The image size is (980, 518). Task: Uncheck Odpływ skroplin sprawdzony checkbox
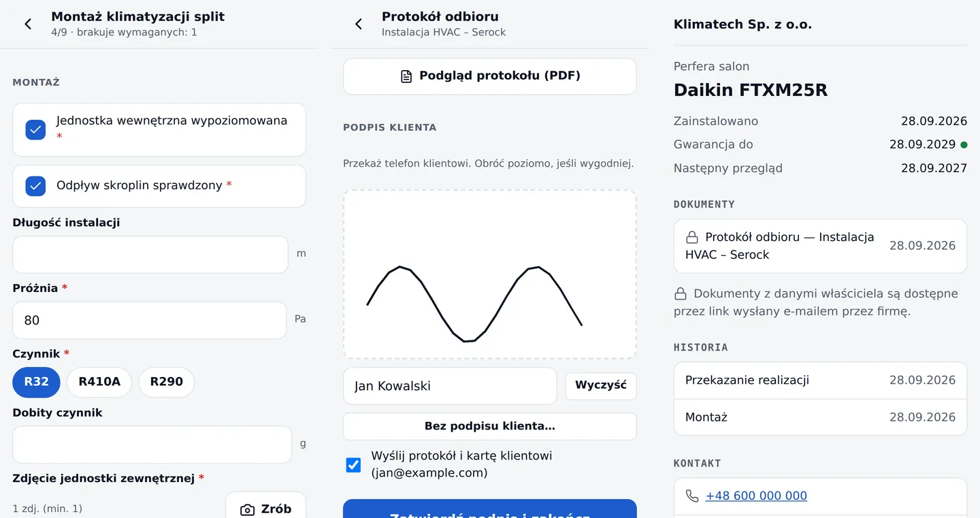pyautogui.click(x=35, y=186)
